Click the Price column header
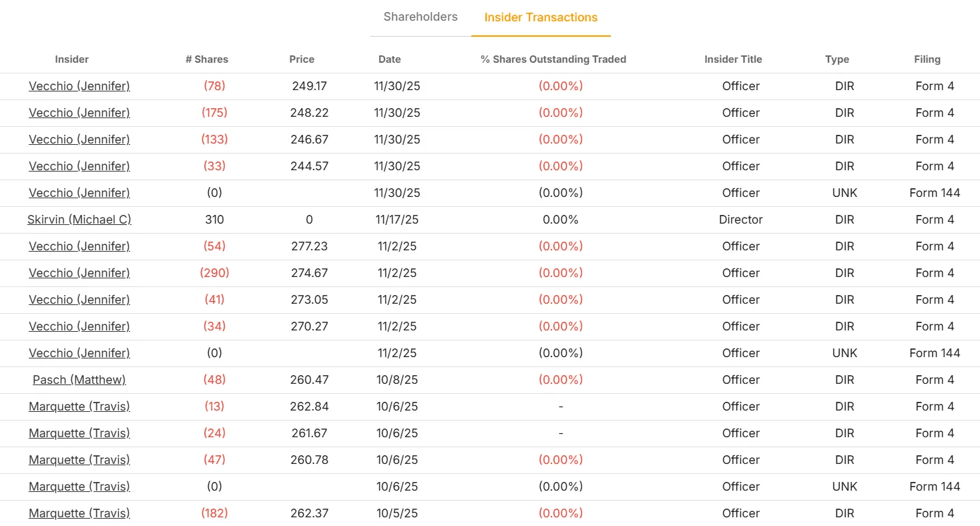Screen dimensions: 980x526 (302, 59)
